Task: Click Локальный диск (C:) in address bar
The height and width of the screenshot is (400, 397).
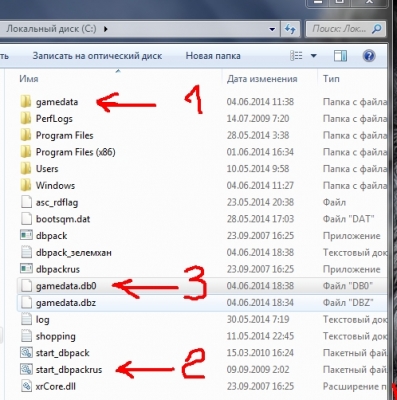Action: (x=51, y=29)
